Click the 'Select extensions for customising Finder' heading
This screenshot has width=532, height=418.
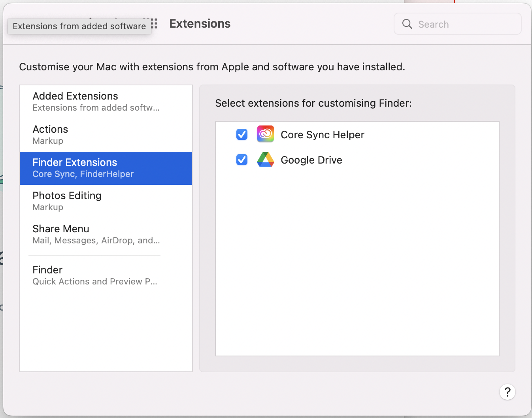pyautogui.click(x=313, y=103)
